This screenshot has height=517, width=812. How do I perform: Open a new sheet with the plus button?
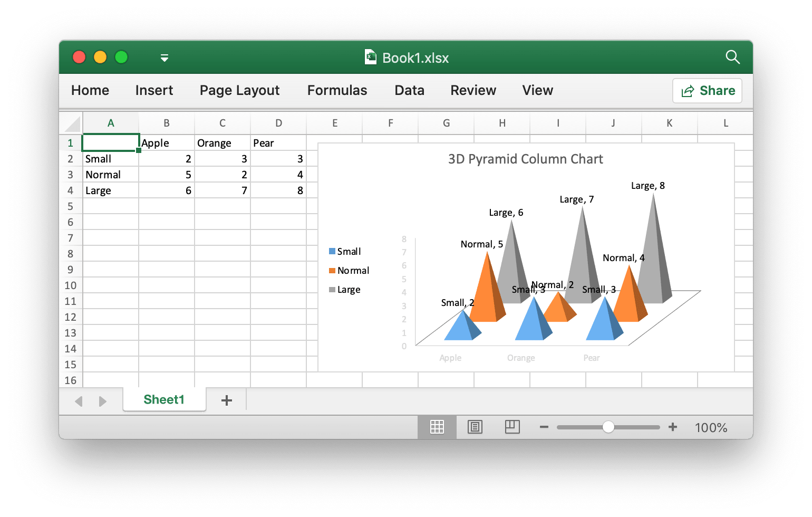pos(226,400)
